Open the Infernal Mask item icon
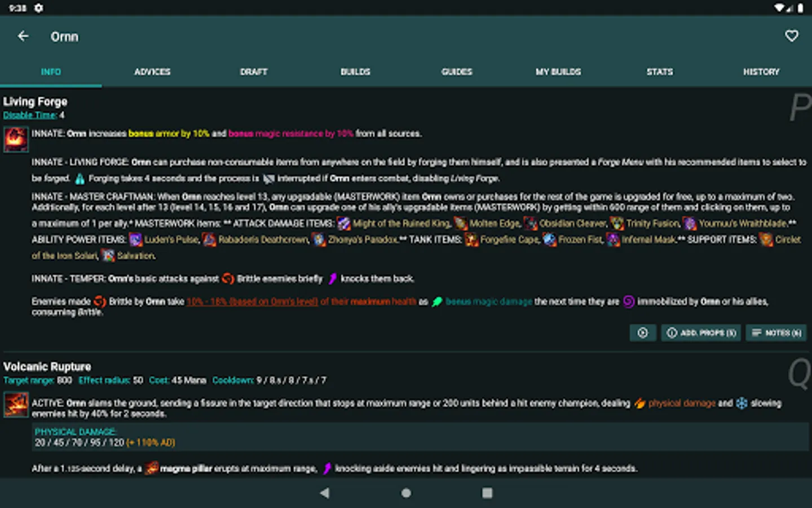This screenshot has width=812, height=508. (x=613, y=239)
